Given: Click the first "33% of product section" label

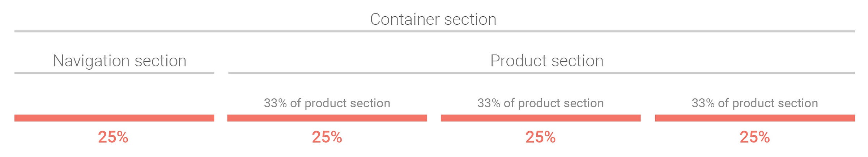Looking at the screenshot, I should point(327,103).
